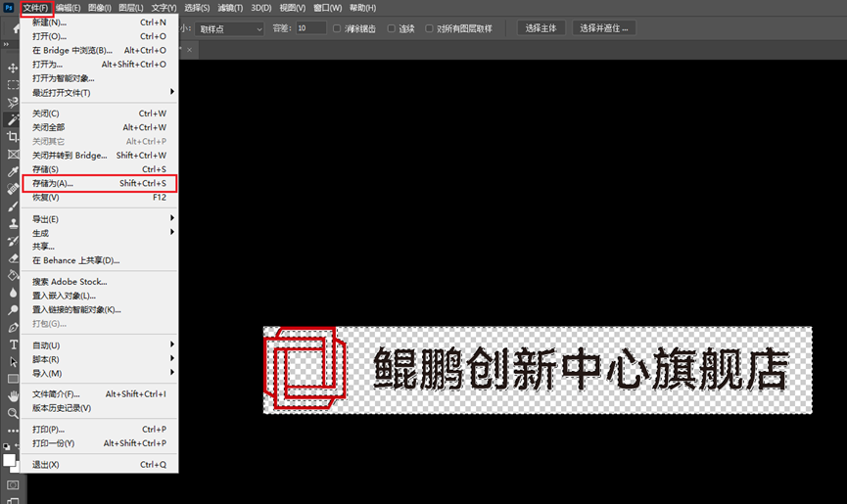Open the 取样点 sample size dropdown

point(229,28)
